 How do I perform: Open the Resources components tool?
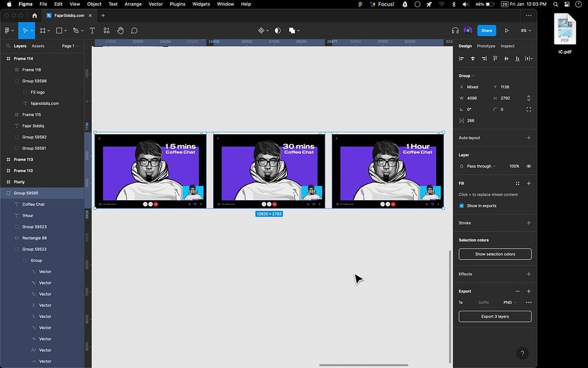[106, 31]
